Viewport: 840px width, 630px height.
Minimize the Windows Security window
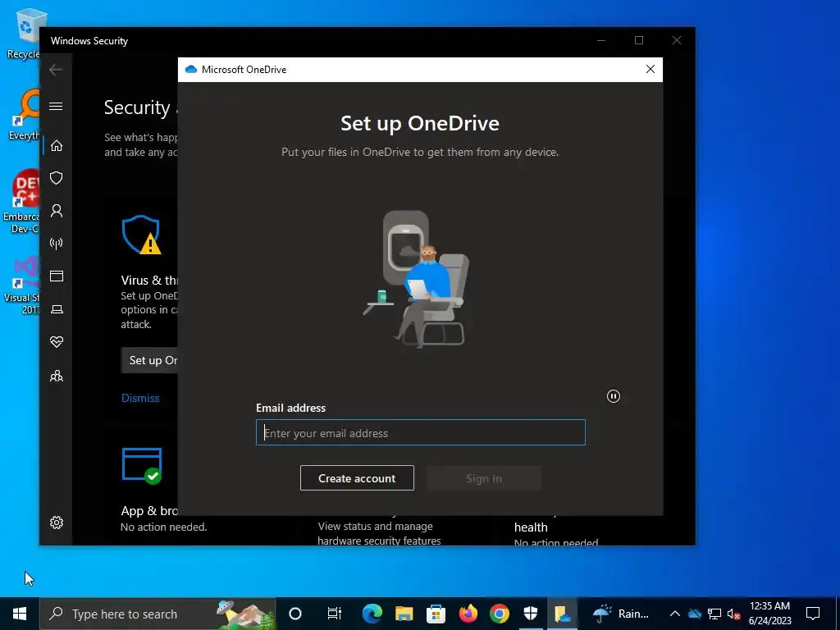click(x=601, y=41)
